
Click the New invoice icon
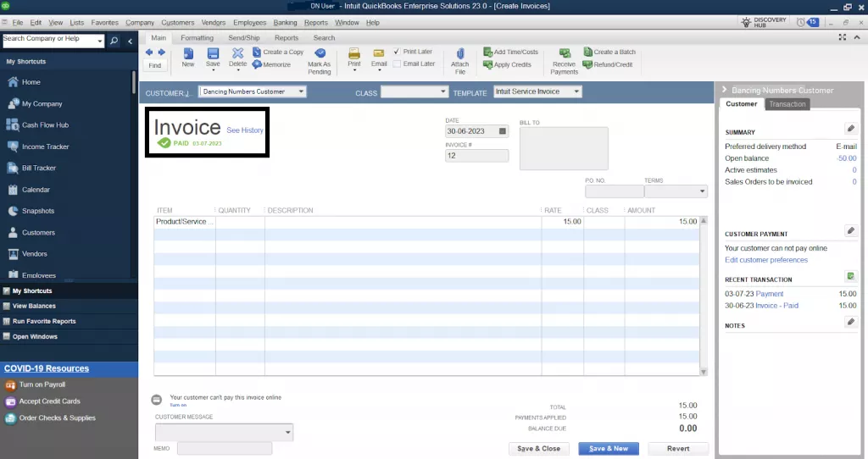click(188, 53)
